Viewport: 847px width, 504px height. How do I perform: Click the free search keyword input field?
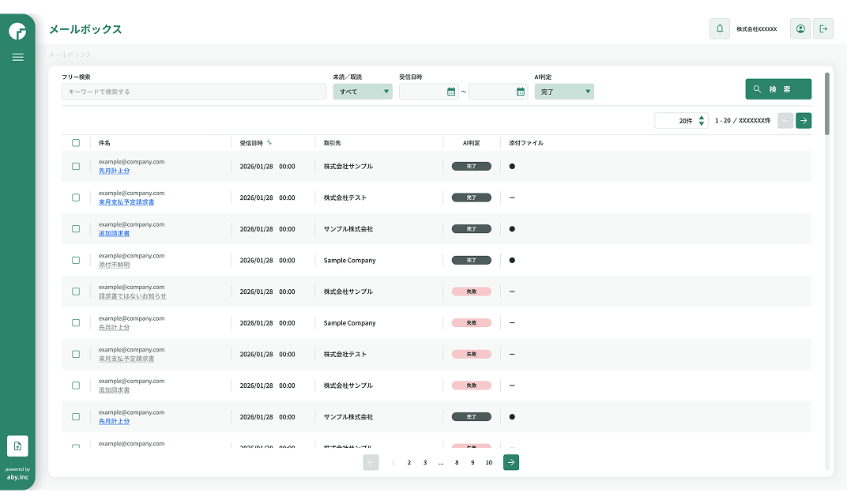tap(194, 92)
